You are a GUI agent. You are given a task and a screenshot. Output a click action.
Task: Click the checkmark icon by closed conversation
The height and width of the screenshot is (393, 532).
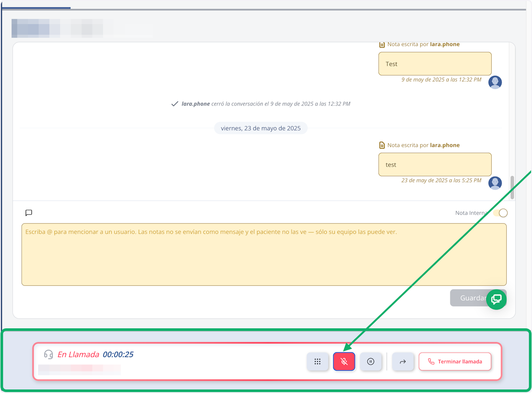175,104
